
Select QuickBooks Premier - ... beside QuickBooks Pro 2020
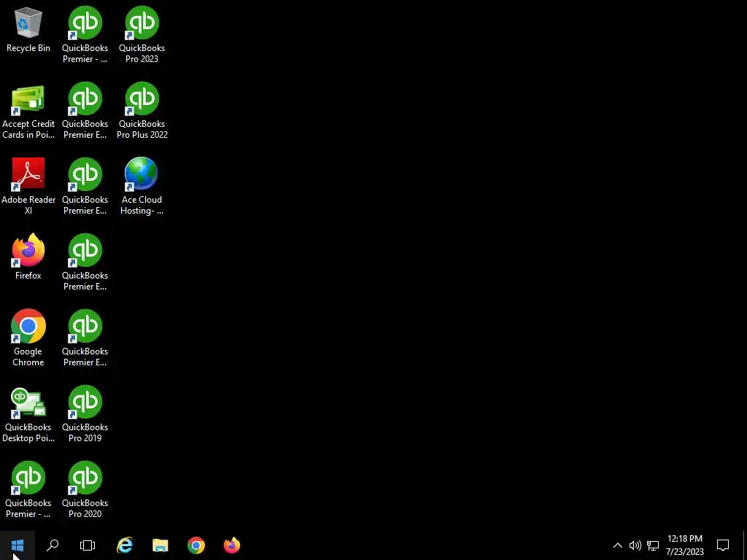tap(28, 489)
